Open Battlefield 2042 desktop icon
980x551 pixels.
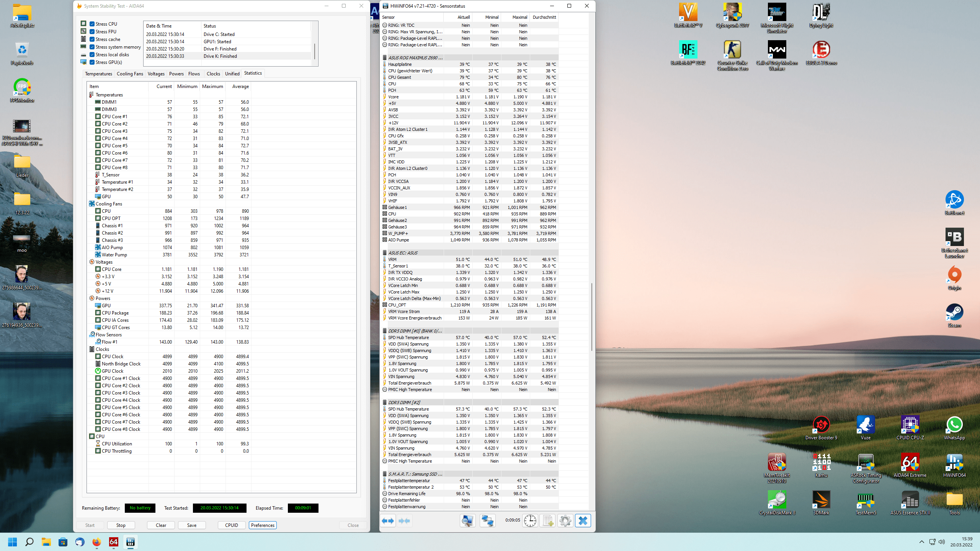click(x=688, y=53)
